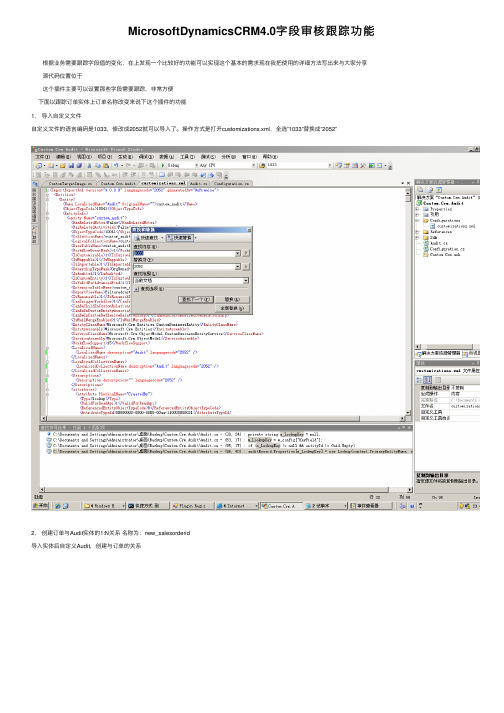
Task: Click the Save icon in Visual Studio toolbar
Action: tap(71, 166)
